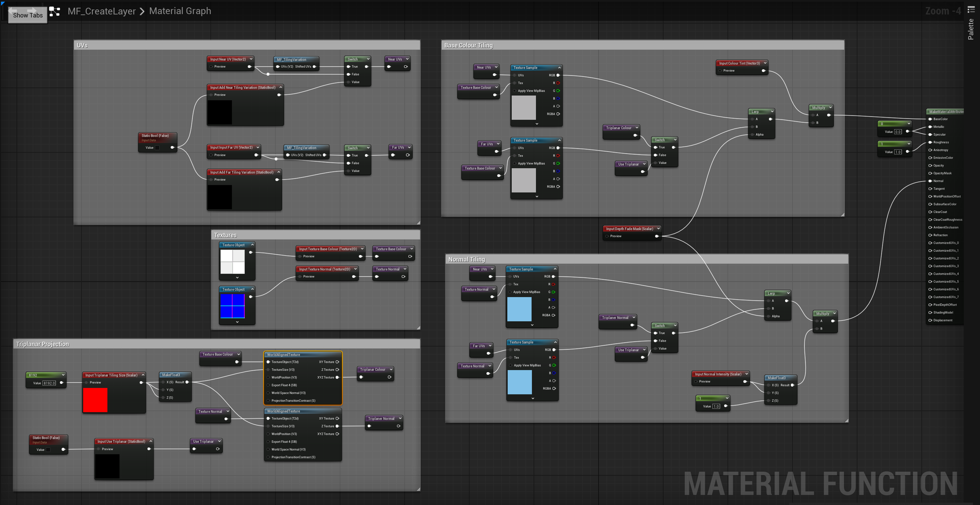Click the red preview swatch on Input Triplanar Tiling Size
Viewport: 980px width, 505px height.
[x=95, y=400]
